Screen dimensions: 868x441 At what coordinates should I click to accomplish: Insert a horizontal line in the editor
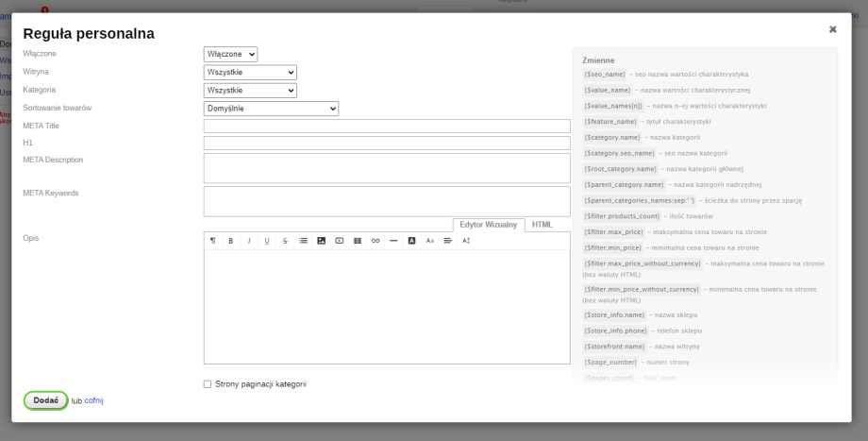pyautogui.click(x=393, y=241)
